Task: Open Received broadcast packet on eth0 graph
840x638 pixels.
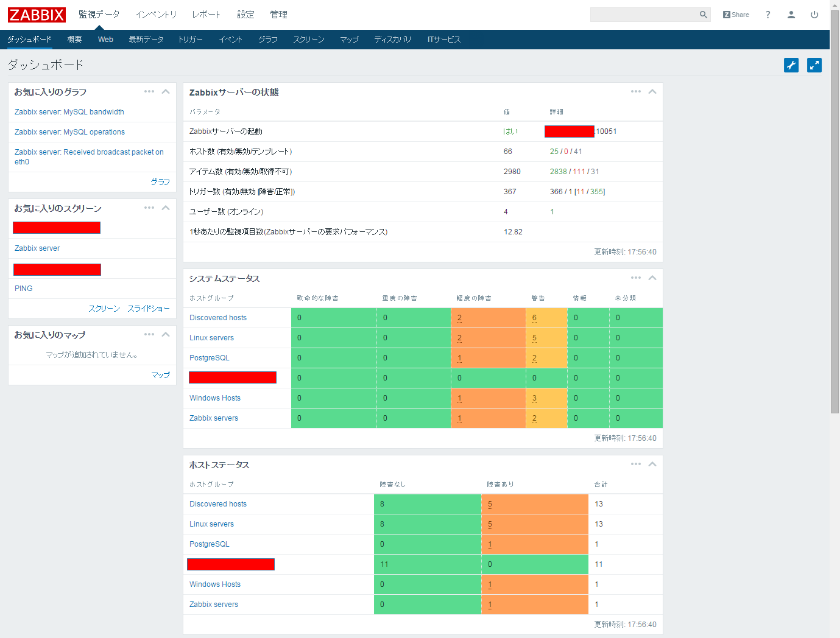Action: (89, 157)
